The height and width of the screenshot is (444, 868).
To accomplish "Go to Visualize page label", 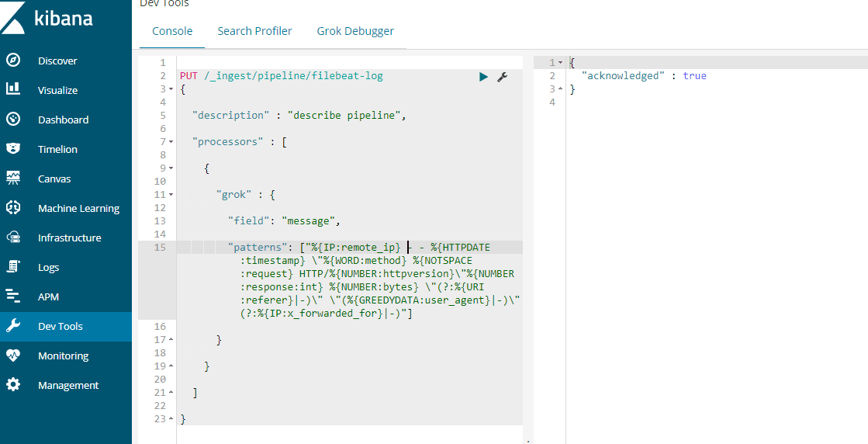I will pyautogui.click(x=57, y=90).
